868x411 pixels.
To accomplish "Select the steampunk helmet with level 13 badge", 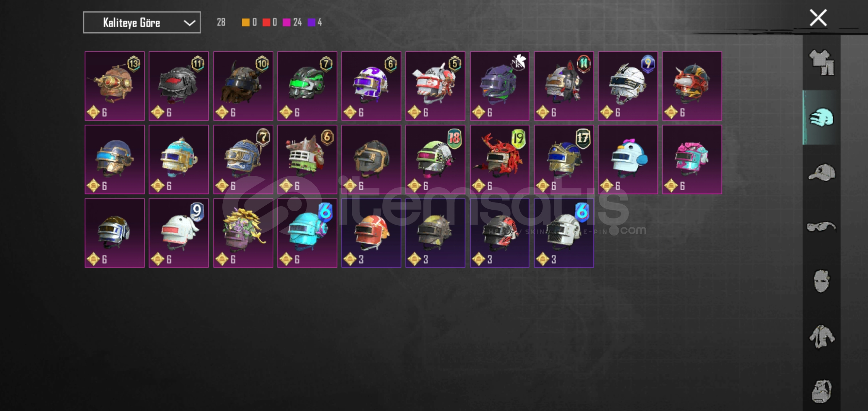I will (115, 86).
